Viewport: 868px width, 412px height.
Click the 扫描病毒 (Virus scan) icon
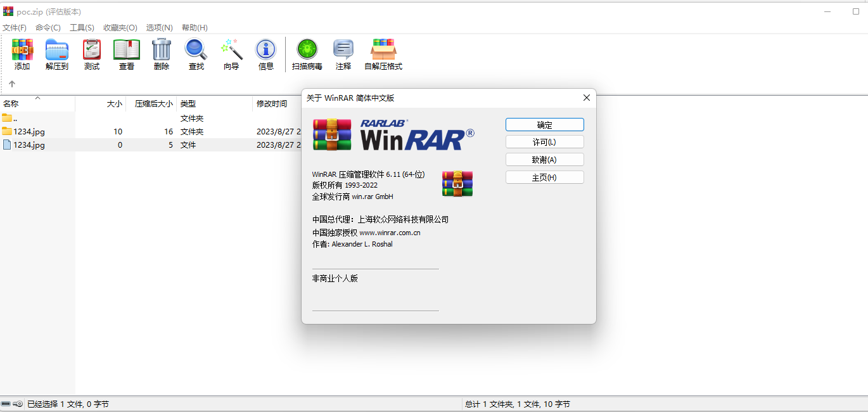click(x=307, y=49)
